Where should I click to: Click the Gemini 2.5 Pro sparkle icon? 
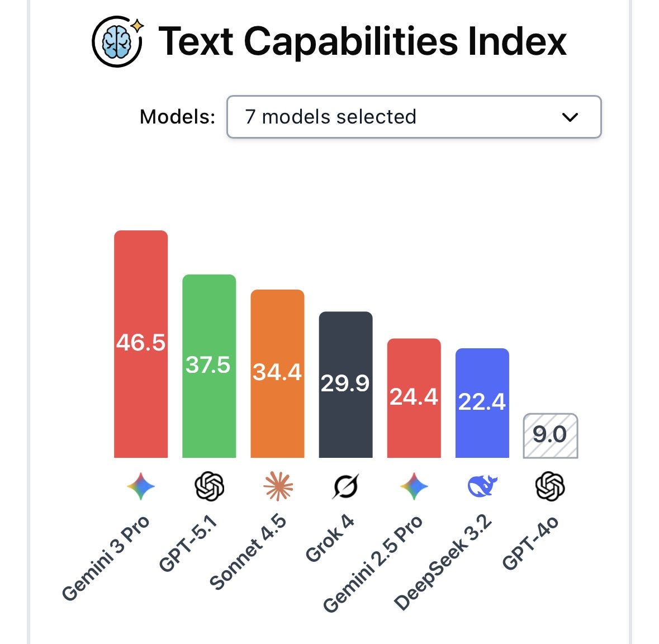[414, 486]
